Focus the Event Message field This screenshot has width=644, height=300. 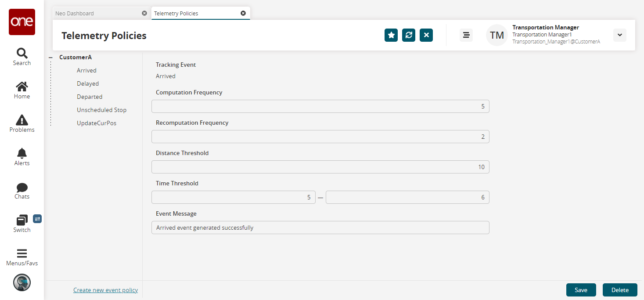coord(320,228)
